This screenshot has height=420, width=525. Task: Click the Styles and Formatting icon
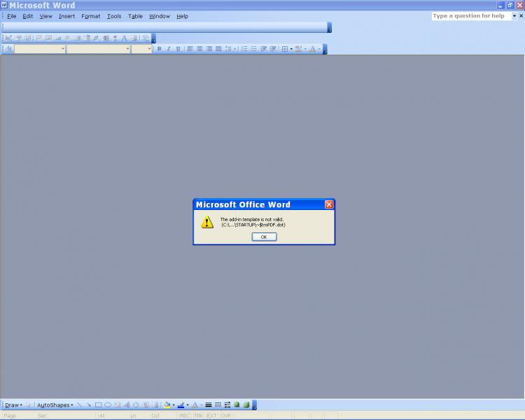(8, 49)
